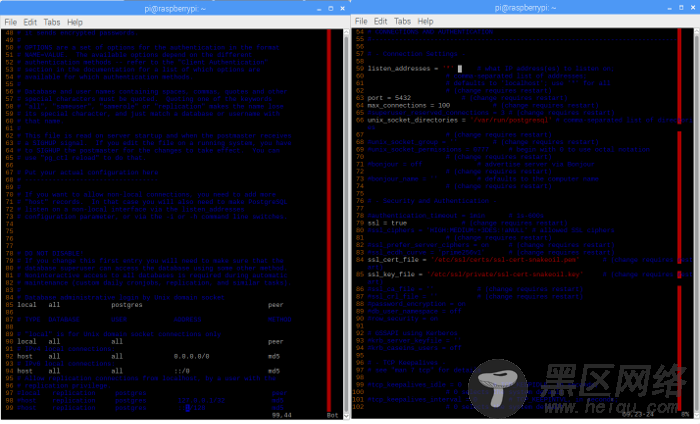Open Help menu in left terminal window
This screenshot has height=424, width=700.
[x=75, y=22]
